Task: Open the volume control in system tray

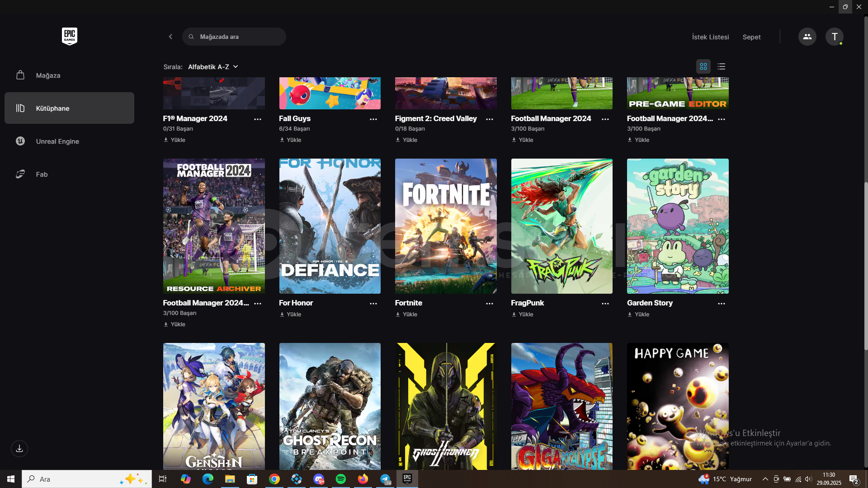Action: pos(808,479)
